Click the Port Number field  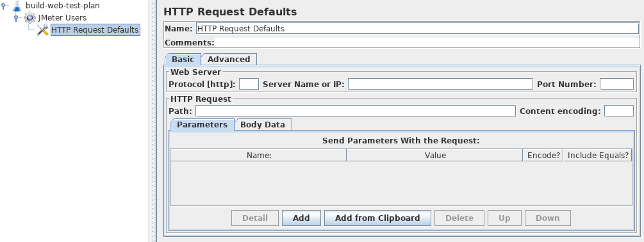click(616, 84)
